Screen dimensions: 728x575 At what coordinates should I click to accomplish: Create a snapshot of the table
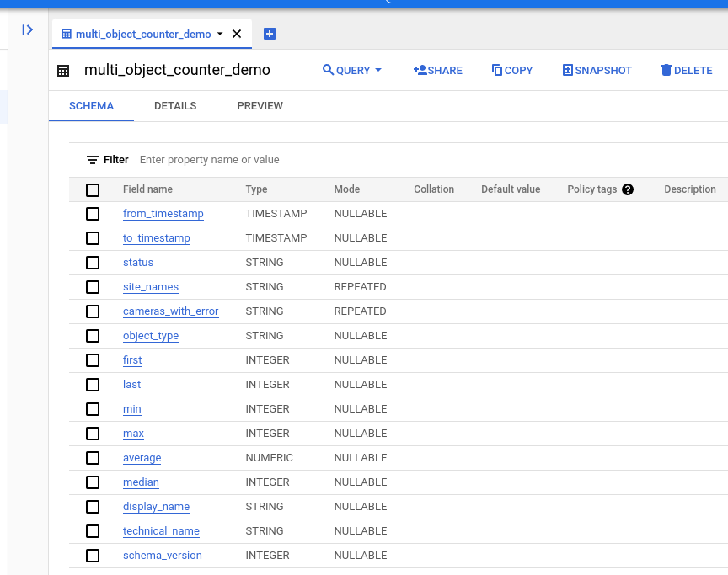tap(597, 71)
